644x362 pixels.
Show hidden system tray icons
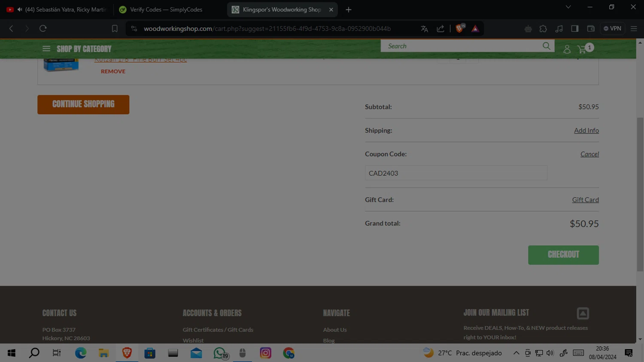tap(516, 353)
